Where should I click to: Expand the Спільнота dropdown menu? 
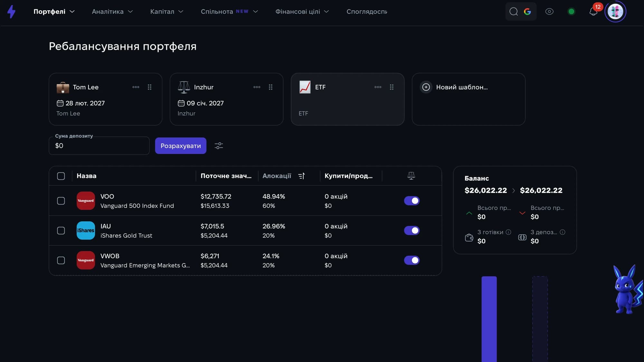[229, 12]
